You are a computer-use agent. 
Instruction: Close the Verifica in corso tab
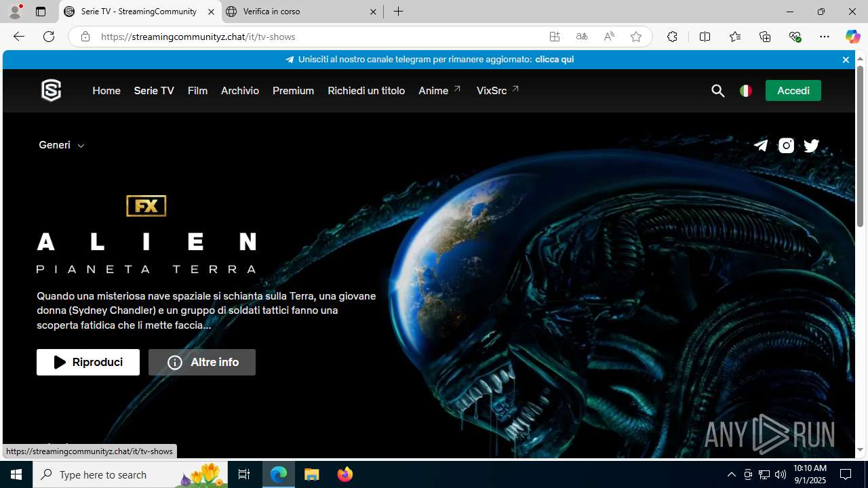[373, 12]
